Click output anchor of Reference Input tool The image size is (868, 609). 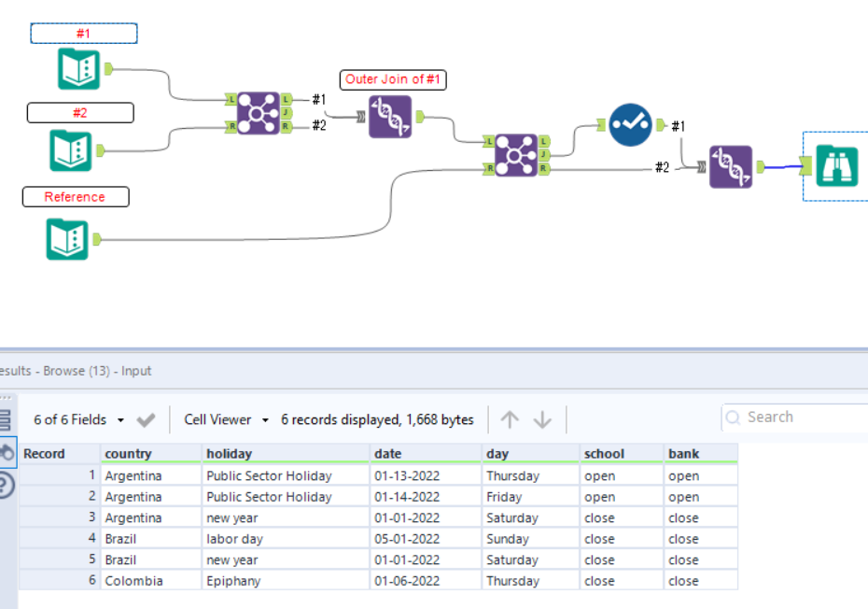click(97, 239)
